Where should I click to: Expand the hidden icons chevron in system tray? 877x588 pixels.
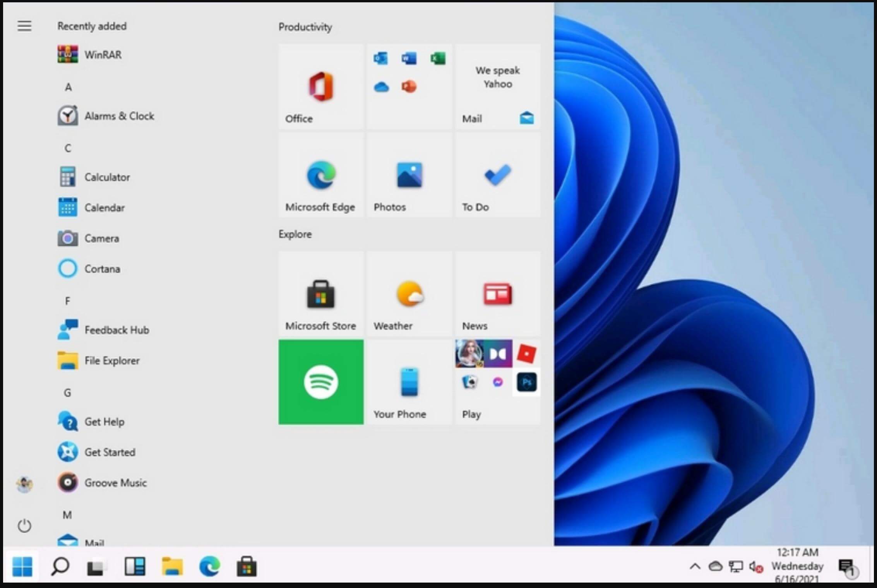[695, 566]
